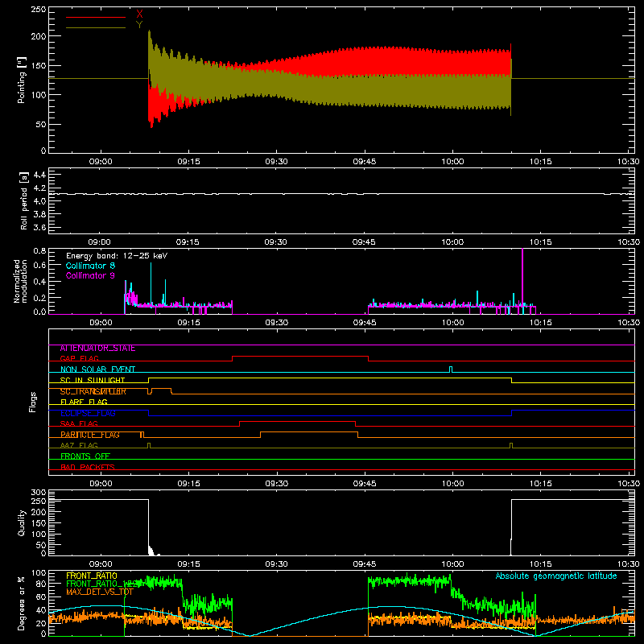Select the ATTENUATOR_STATE flag label
The height and width of the screenshot is (644, 644).
click(x=97, y=349)
